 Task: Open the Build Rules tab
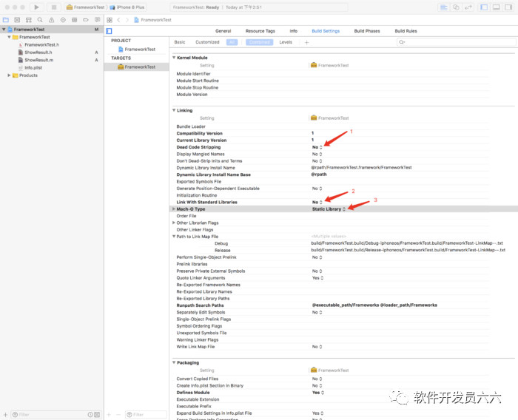click(x=406, y=31)
